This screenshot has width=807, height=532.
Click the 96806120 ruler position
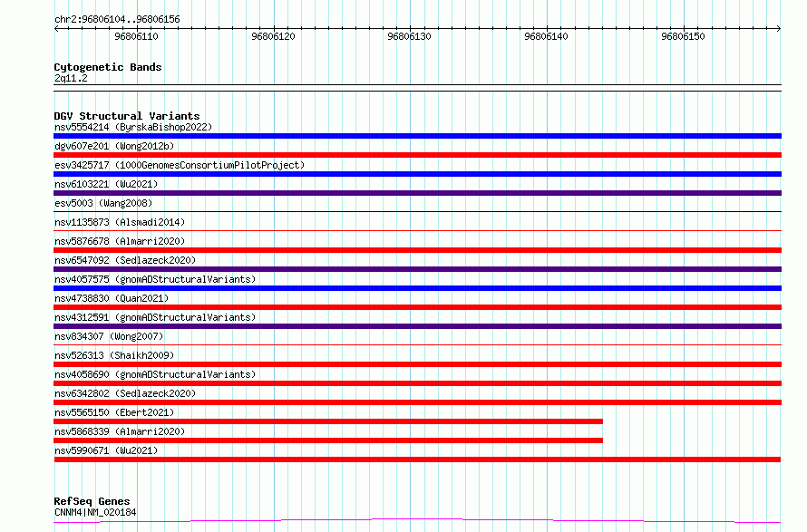(x=273, y=36)
